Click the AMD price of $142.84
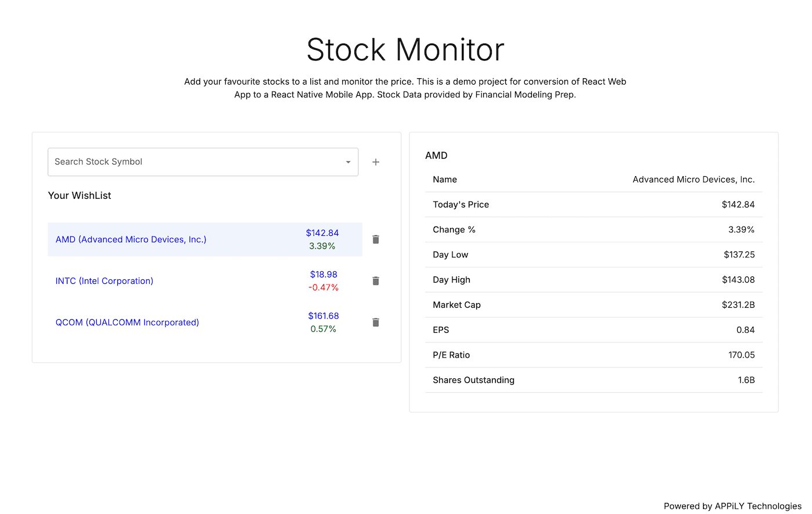This screenshot has height=514, width=812. 322,232
